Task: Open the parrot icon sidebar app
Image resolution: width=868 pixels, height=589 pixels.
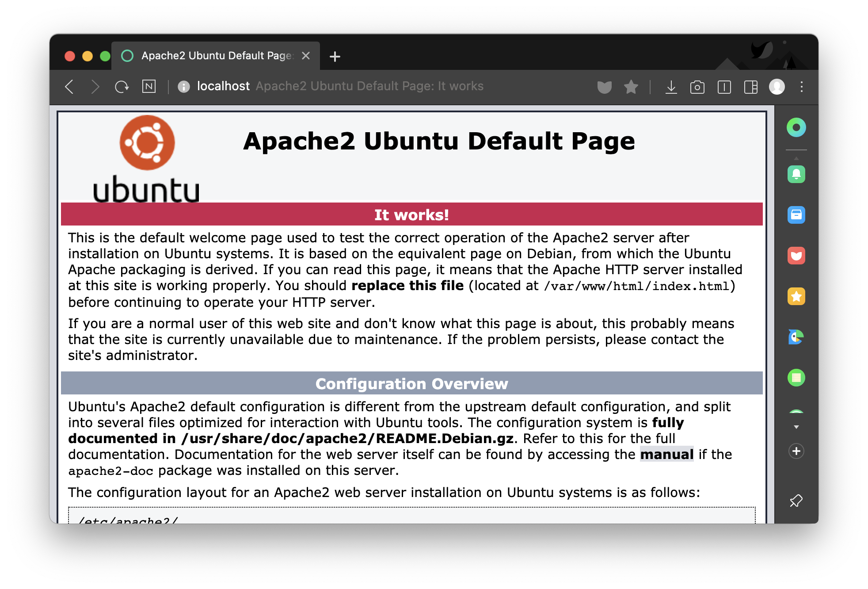Action: 796,337
